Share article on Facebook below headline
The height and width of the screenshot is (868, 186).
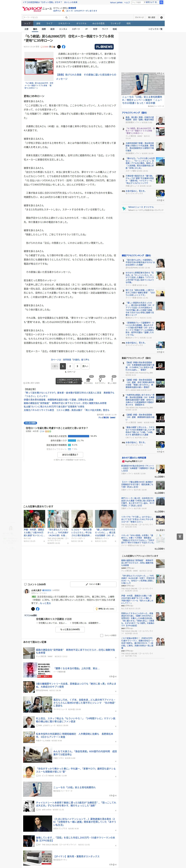click(x=63, y=47)
